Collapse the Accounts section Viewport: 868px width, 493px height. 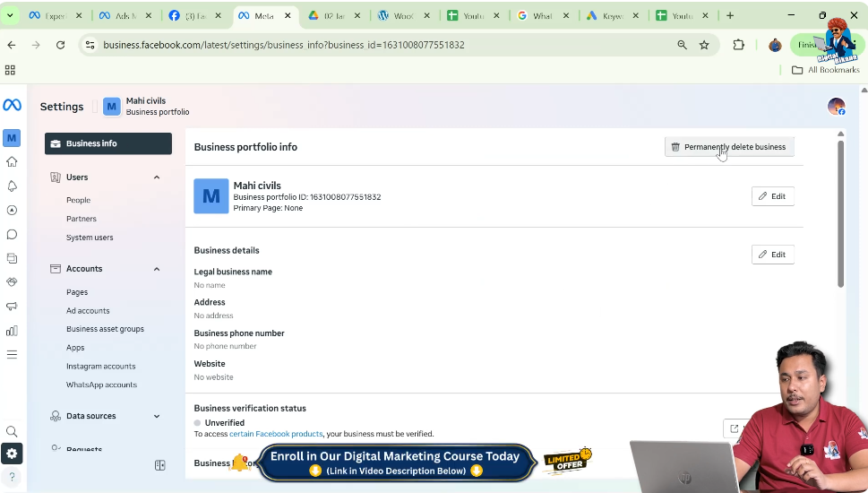click(157, 269)
